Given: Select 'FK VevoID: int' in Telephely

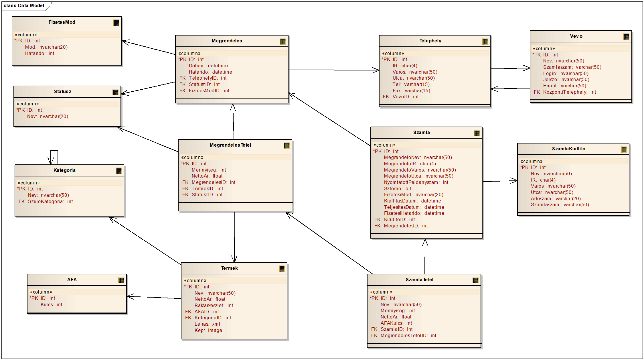Looking at the screenshot, I should tap(401, 97).
